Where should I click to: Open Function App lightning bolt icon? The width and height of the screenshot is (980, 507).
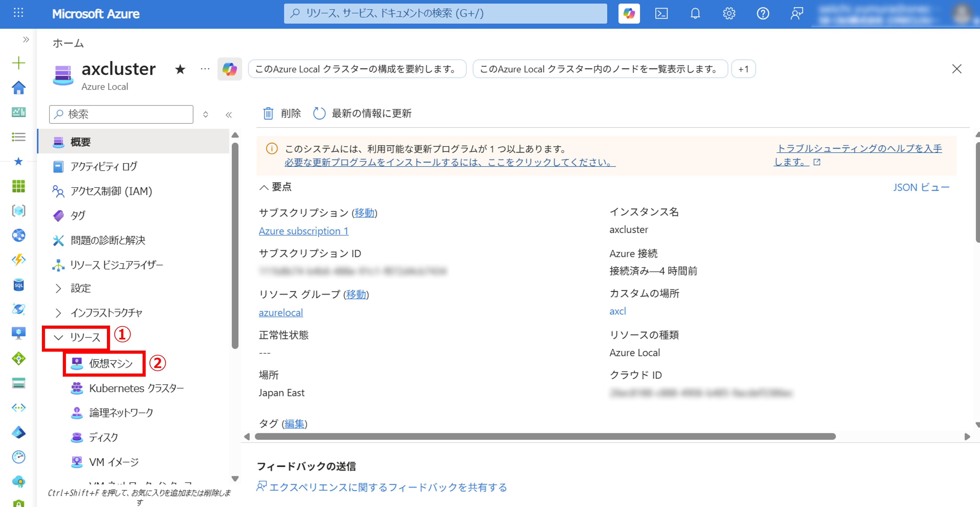coord(19,260)
